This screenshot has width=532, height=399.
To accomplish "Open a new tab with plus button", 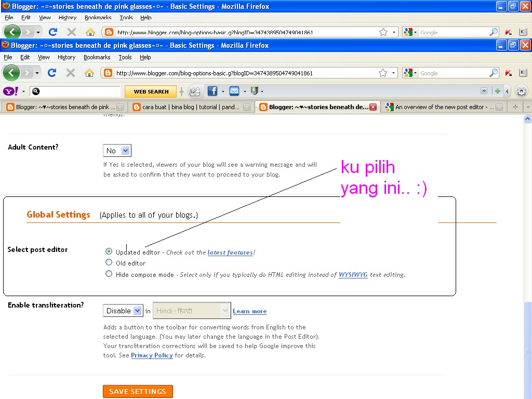I will [515, 107].
